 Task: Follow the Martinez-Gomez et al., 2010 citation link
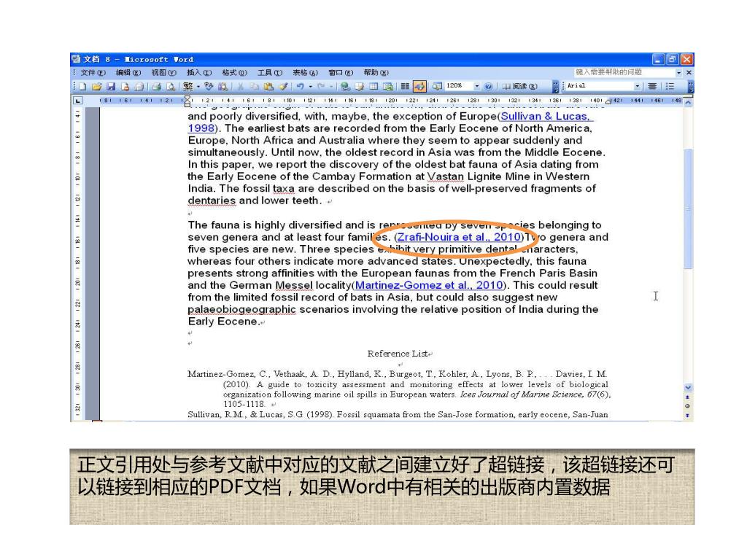(x=429, y=285)
